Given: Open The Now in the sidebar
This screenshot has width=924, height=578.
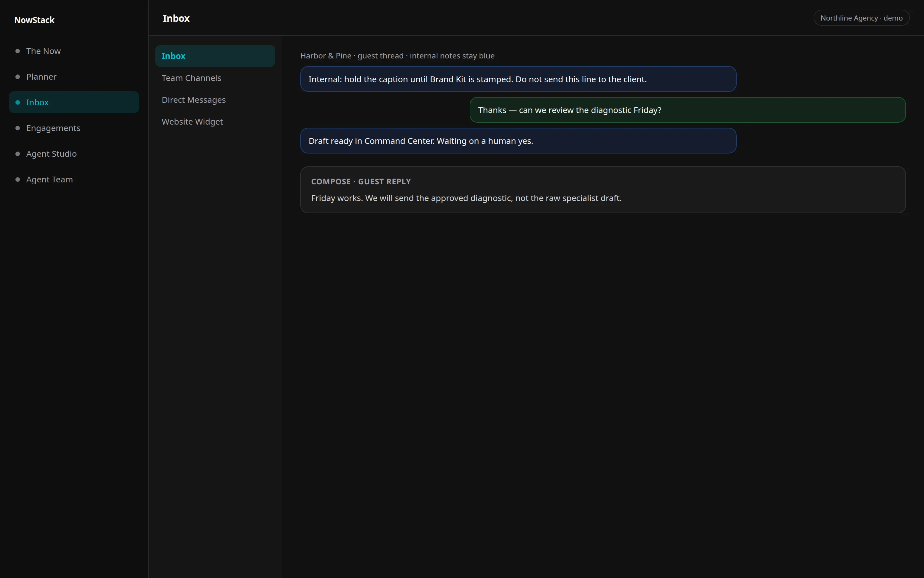Looking at the screenshot, I should pos(74,51).
